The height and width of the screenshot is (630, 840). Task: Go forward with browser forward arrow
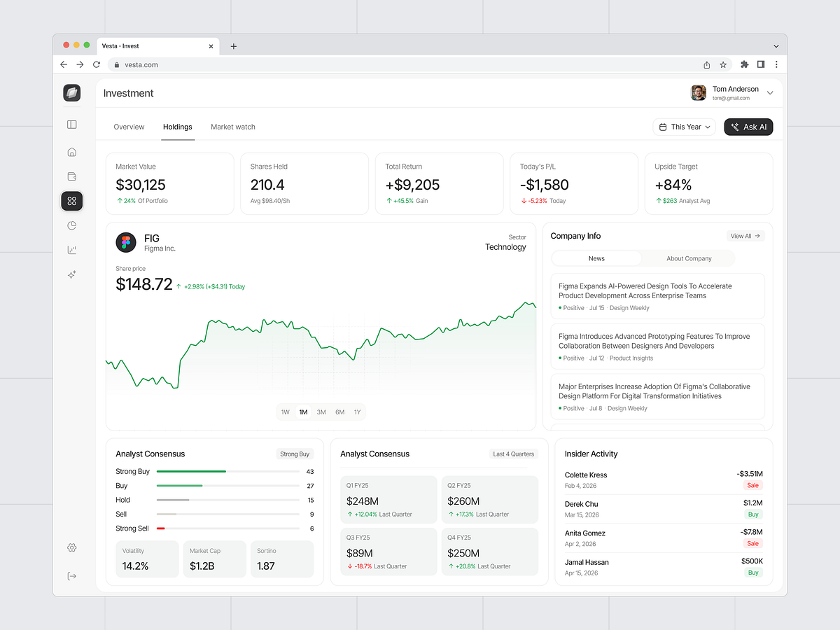pos(80,64)
